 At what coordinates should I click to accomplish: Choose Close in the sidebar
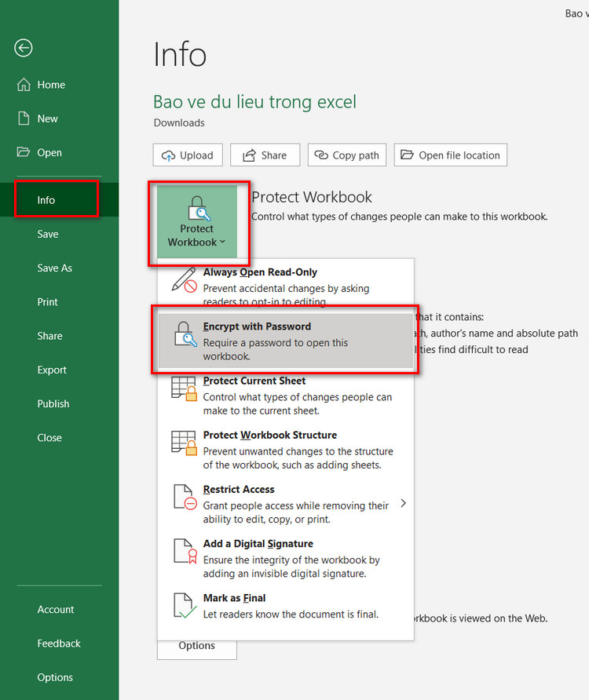(x=60, y=437)
